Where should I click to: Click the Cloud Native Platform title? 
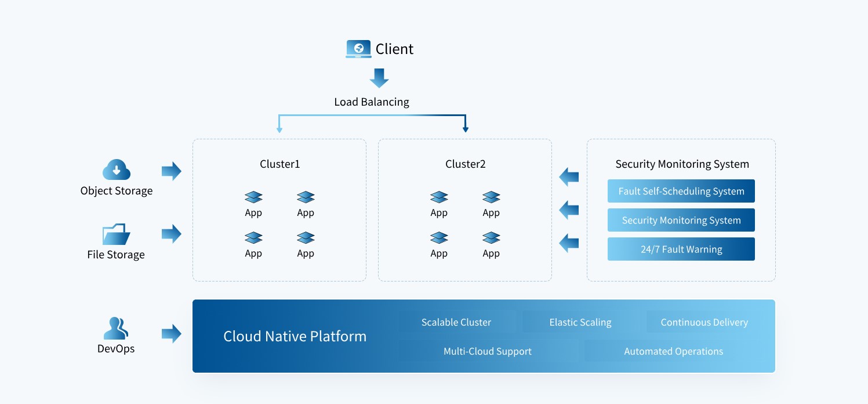coord(295,336)
